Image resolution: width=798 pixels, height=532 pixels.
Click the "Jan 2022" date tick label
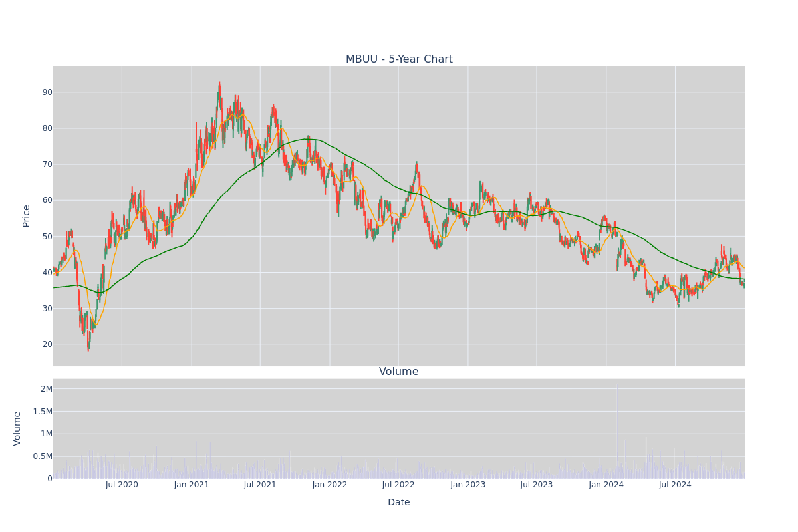(x=330, y=485)
